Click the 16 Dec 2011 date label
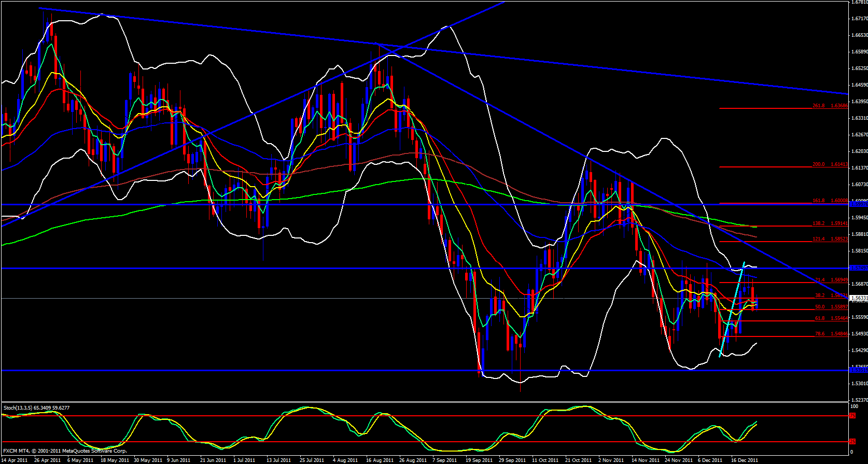868x464 pixels. click(x=745, y=460)
